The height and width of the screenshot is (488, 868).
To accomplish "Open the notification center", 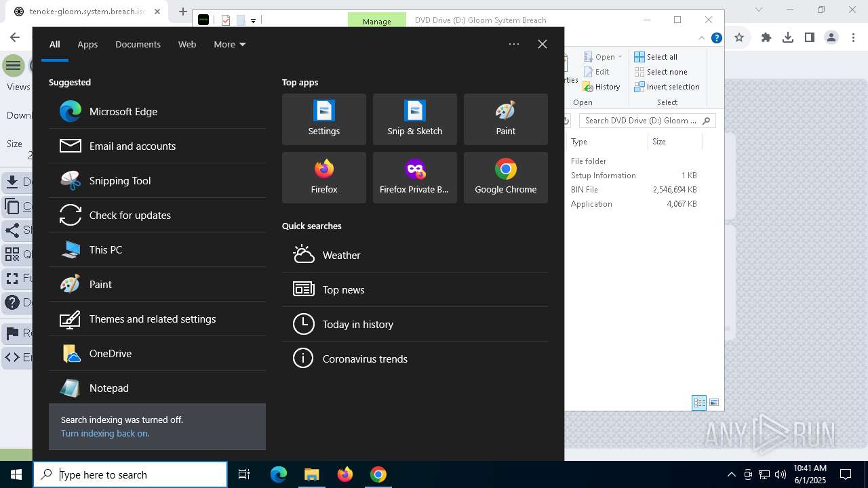I will [x=846, y=474].
